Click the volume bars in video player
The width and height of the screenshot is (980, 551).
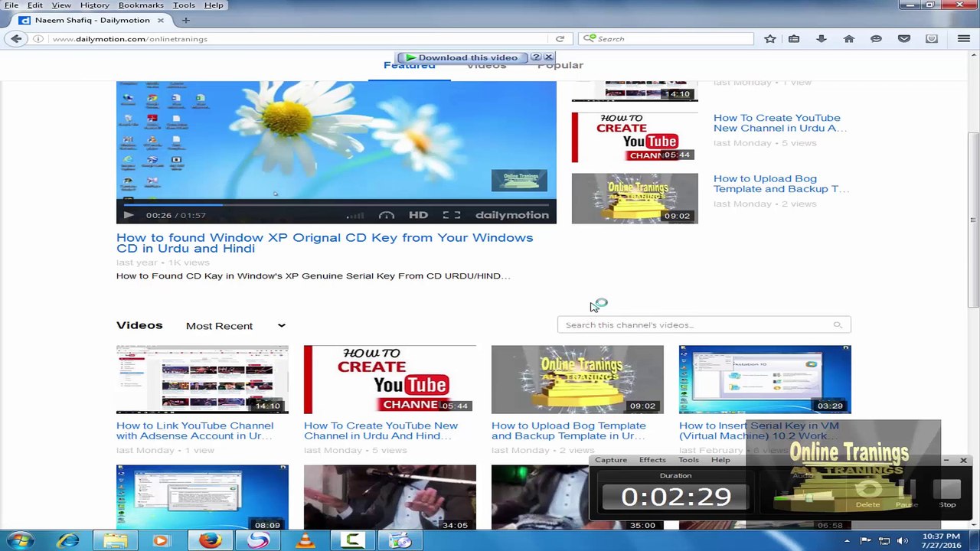(x=355, y=216)
